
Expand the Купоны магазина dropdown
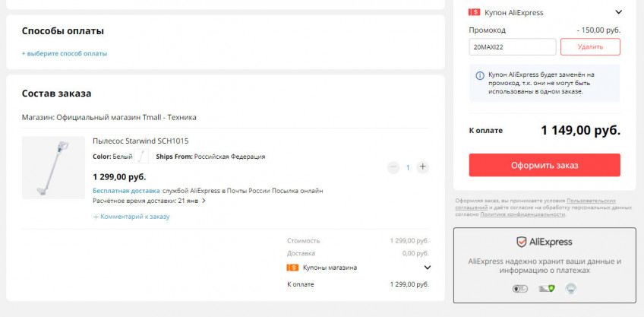[427, 268]
